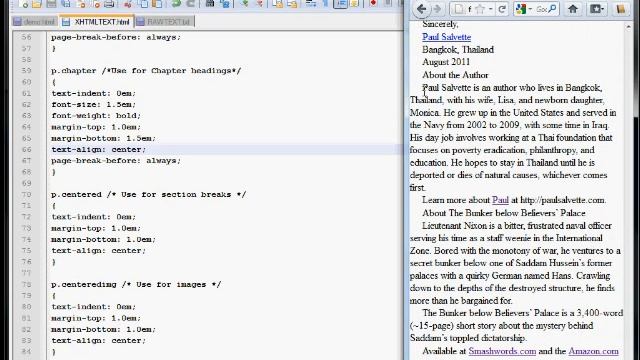Open the Smashwords.com link

[502, 351]
